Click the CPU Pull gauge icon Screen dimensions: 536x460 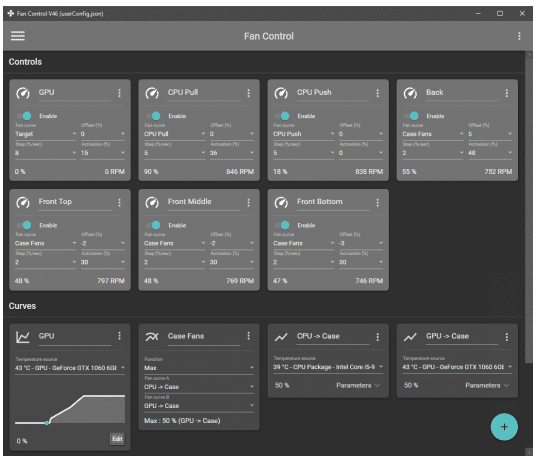click(x=152, y=93)
